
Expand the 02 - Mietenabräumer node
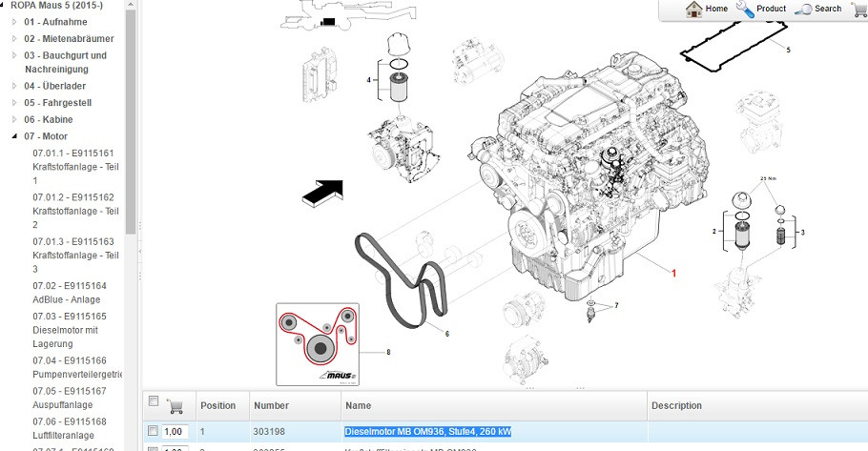point(14,39)
